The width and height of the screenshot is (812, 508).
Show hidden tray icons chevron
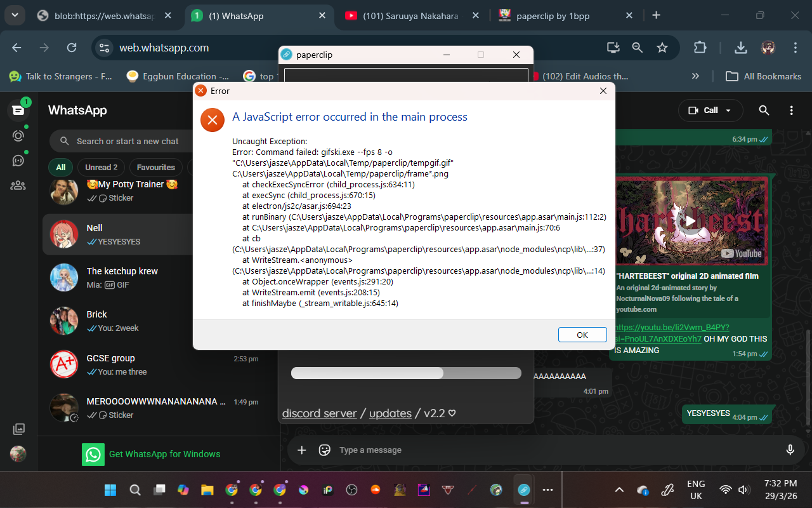620,490
